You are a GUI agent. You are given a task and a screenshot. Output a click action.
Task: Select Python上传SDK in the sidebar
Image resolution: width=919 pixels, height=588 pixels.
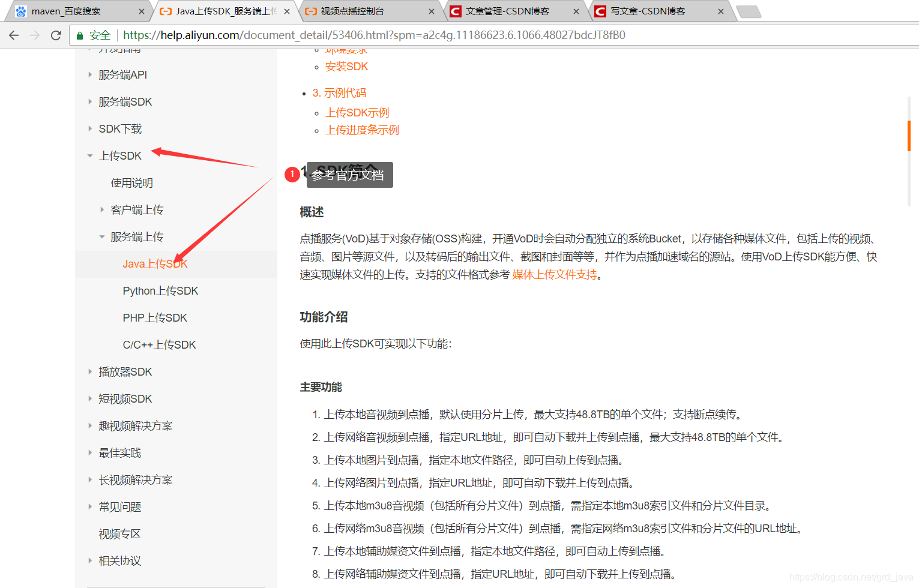(x=160, y=291)
